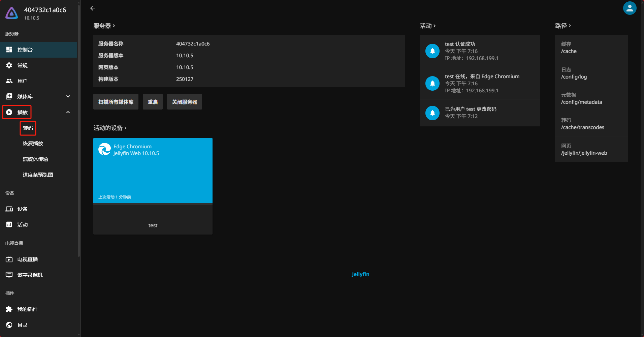Viewport: 644px width, 337px height.
Task: Click bell icon for test 在线 entry
Action: coord(432,83)
